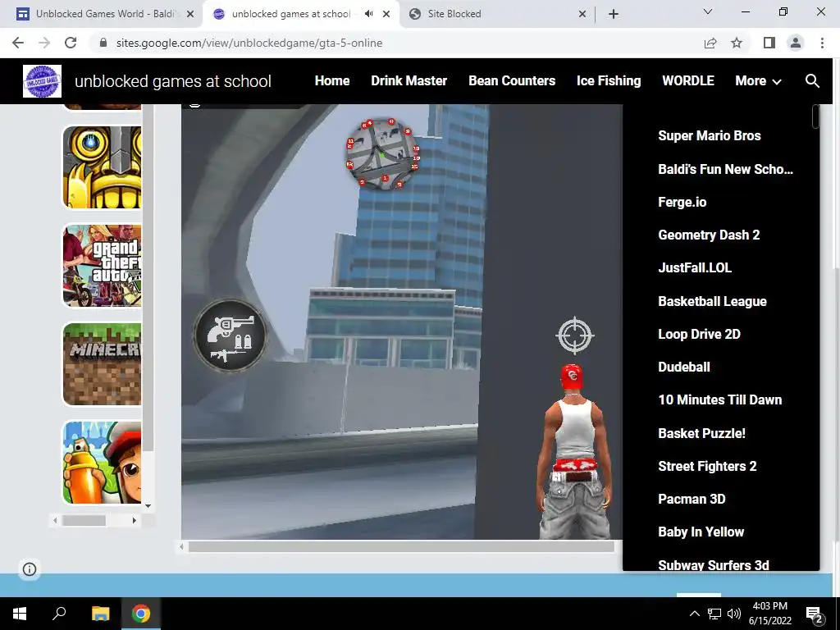
Task: Open the network icon in system tray
Action: pyautogui.click(x=714, y=614)
